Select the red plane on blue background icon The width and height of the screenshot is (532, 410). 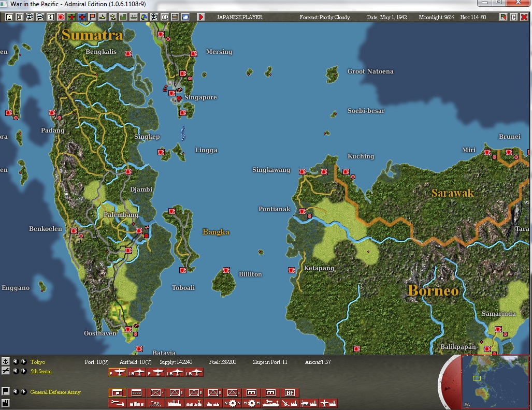tap(82, 17)
